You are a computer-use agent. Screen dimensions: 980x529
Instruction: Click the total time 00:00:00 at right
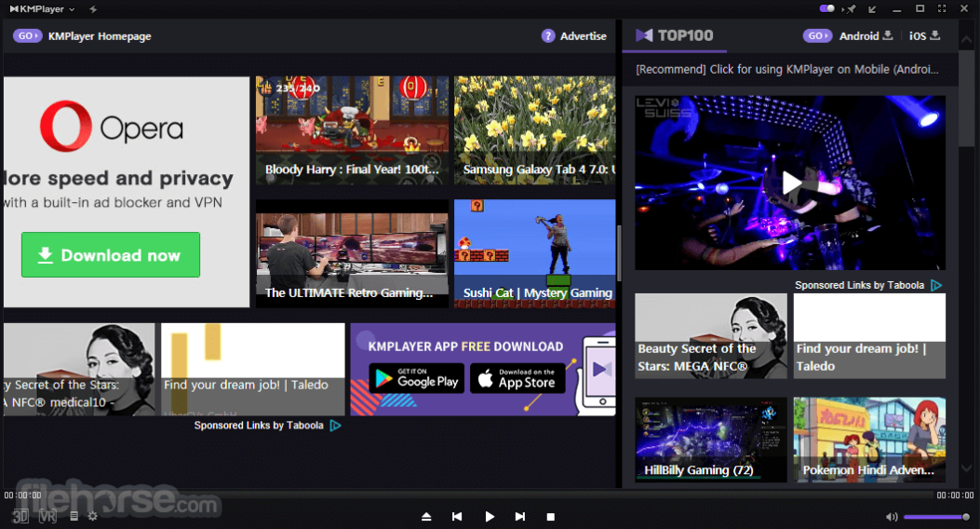coord(955,495)
